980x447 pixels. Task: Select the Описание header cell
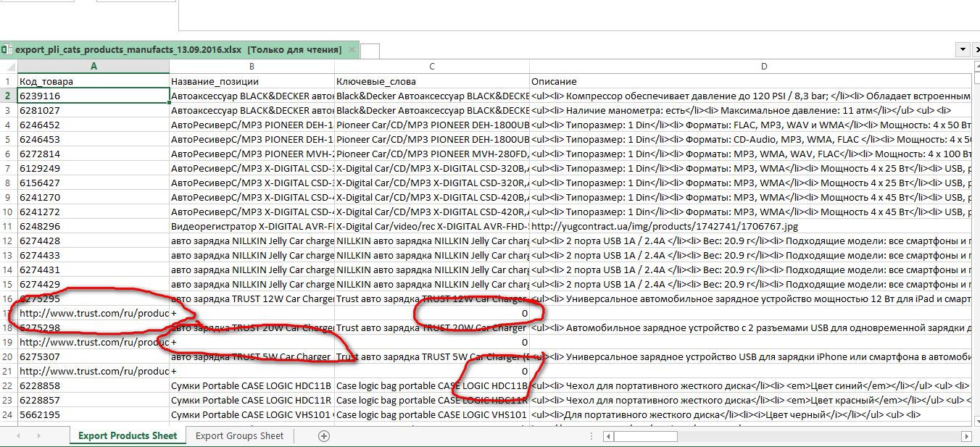point(750,81)
